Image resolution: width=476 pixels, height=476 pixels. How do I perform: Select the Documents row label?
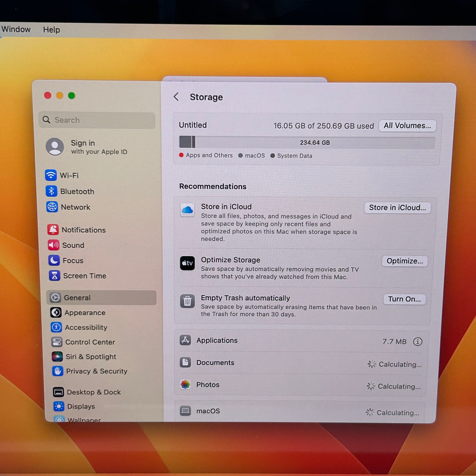[215, 363]
